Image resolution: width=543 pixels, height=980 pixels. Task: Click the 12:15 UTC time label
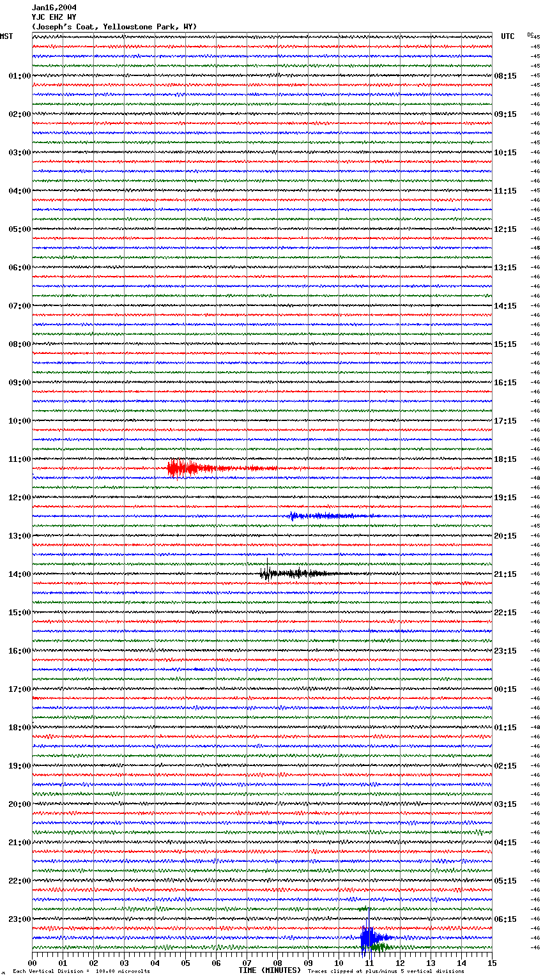505,229
